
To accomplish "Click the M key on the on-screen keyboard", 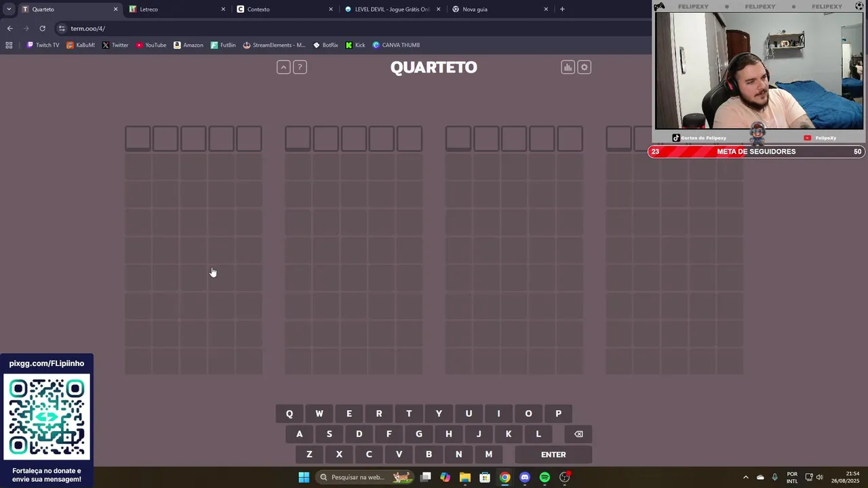I will click(488, 454).
